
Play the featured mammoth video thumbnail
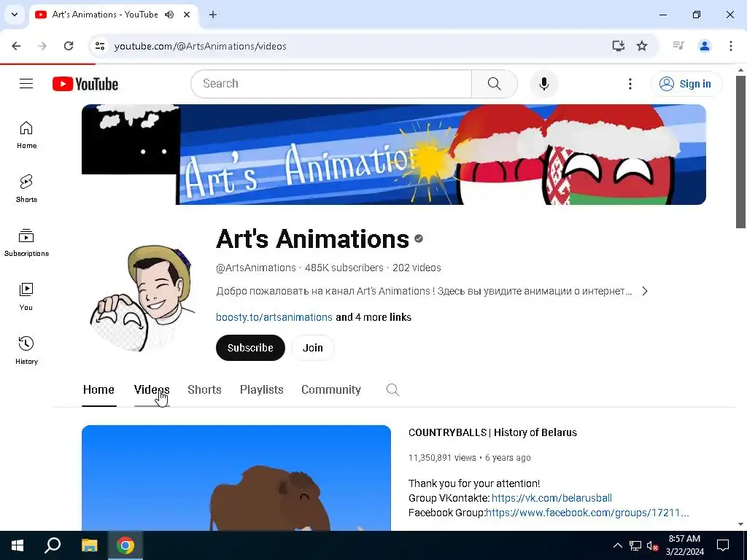click(x=236, y=478)
